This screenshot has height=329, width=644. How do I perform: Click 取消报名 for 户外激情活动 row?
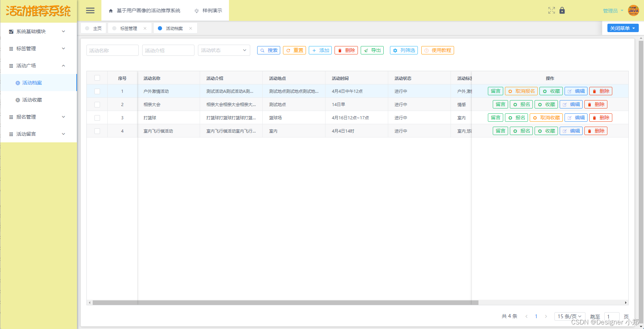pyautogui.click(x=521, y=91)
